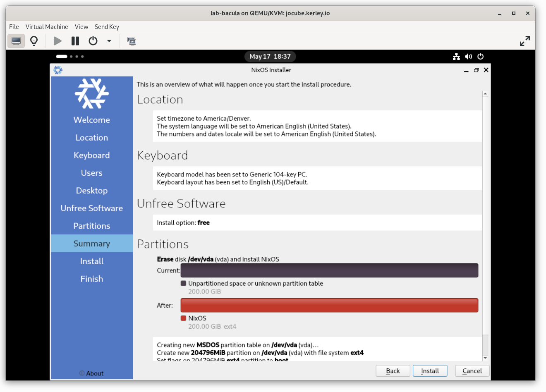Select Summary step in sidebar

click(x=92, y=244)
